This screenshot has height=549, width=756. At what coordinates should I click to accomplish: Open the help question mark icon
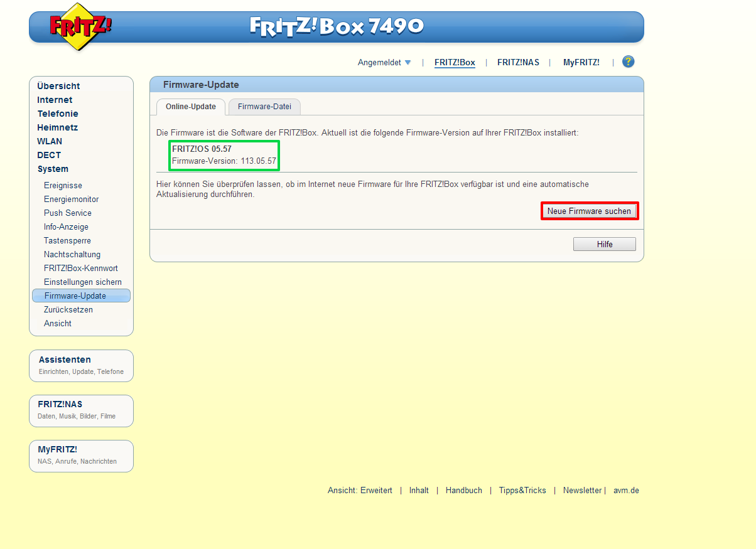click(628, 61)
